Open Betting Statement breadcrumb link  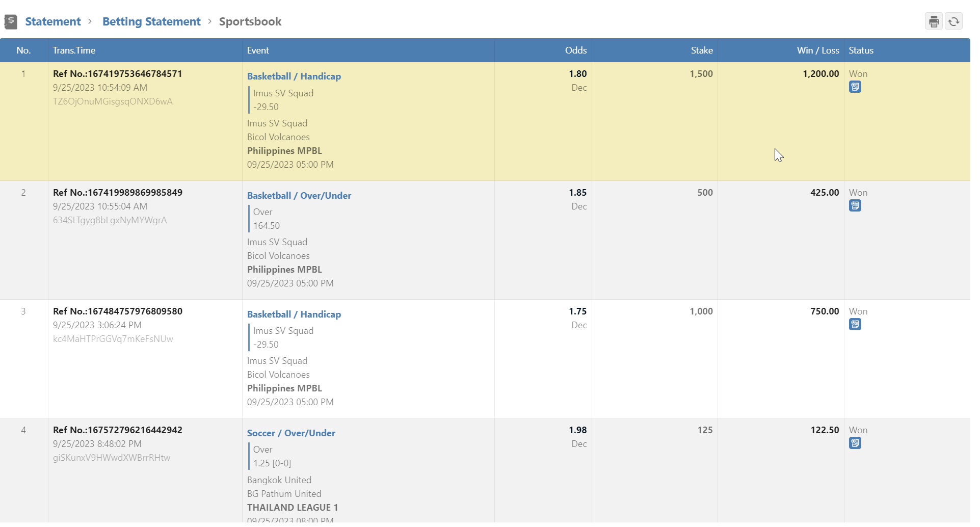click(151, 21)
